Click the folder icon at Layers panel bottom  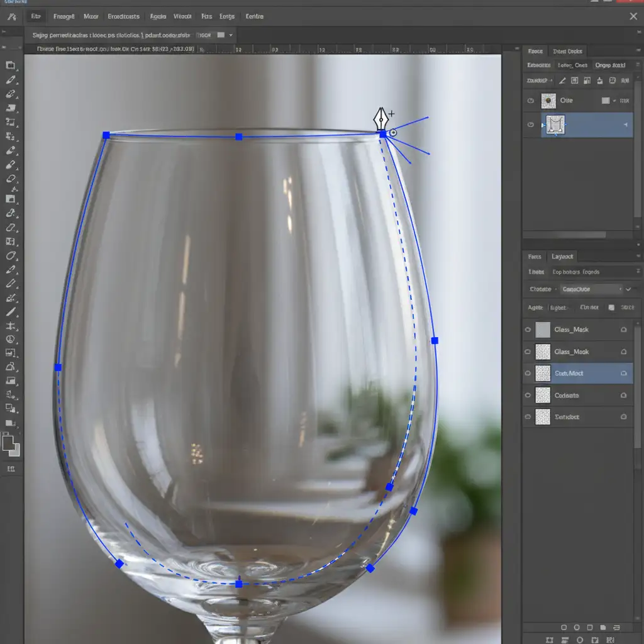602,627
